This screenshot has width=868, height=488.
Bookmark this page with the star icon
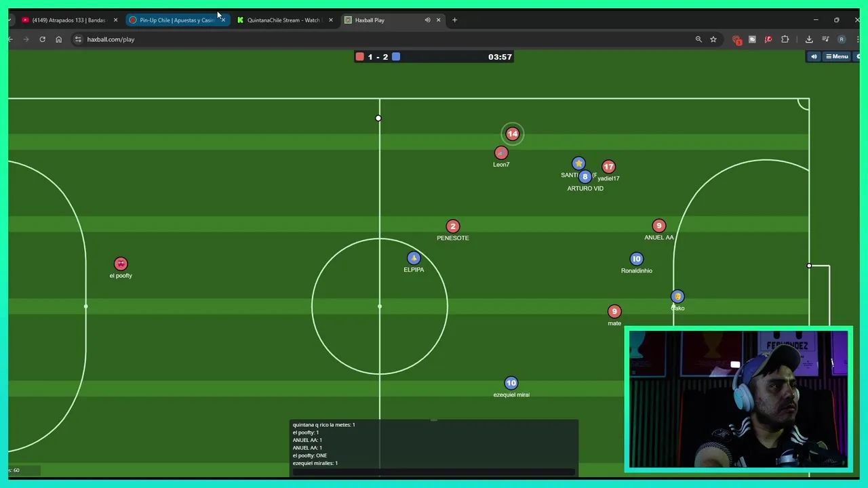[713, 39]
